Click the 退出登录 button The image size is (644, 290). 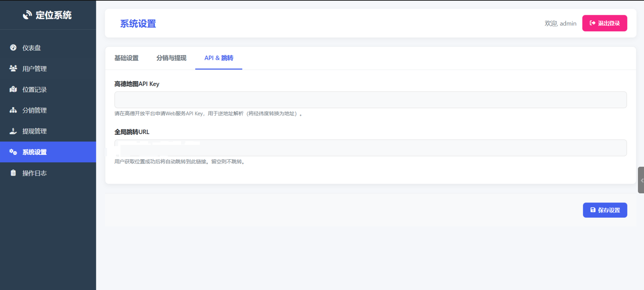coord(605,23)
